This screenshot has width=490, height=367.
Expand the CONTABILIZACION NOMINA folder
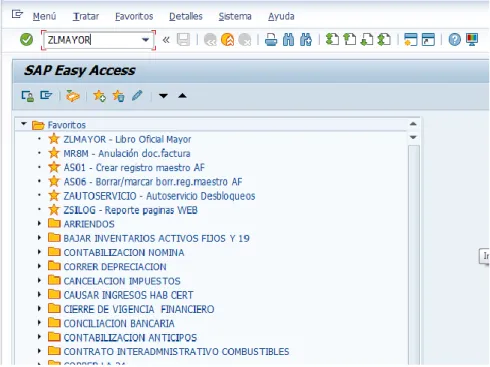click(x=39, y=252)
